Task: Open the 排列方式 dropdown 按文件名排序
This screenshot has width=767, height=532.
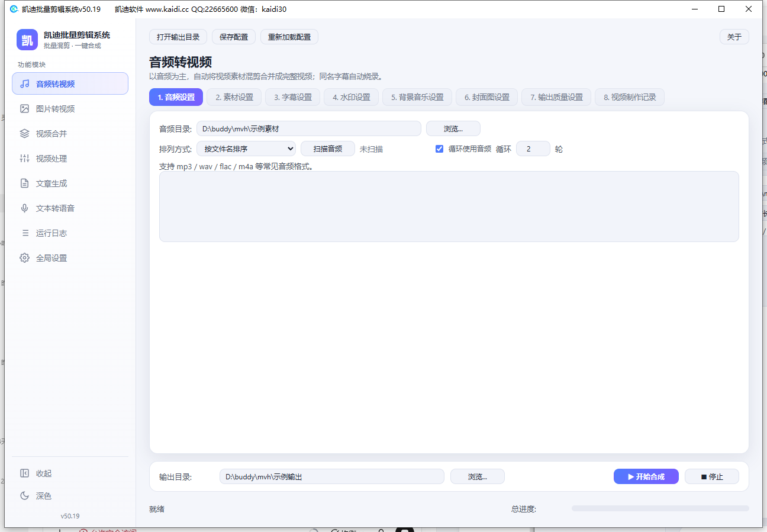Action: pos(246,149)
